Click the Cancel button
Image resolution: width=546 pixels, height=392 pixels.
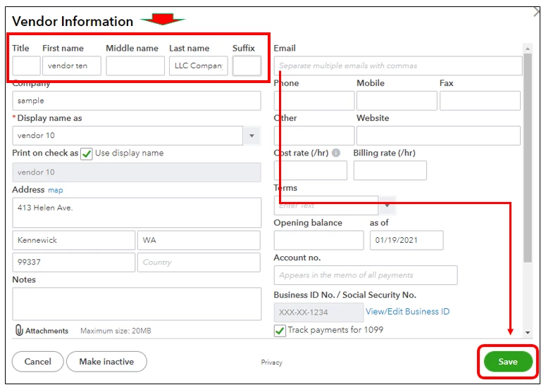(37, 362)
